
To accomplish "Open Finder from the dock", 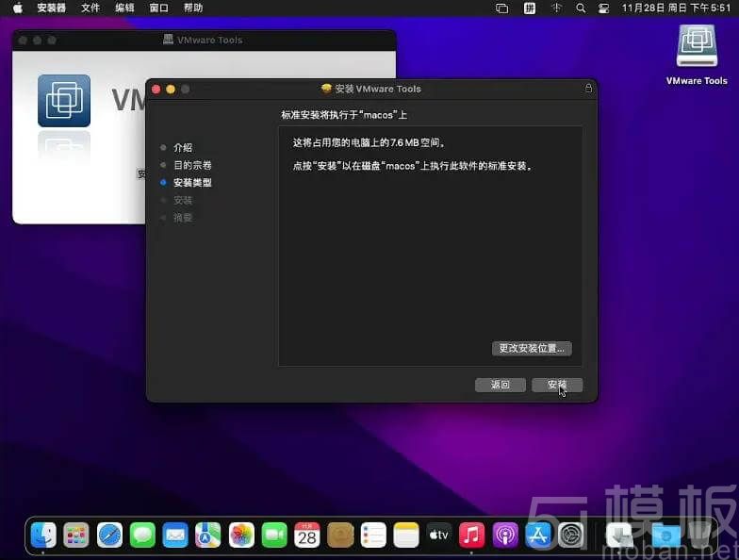I will tap(43, 535).
